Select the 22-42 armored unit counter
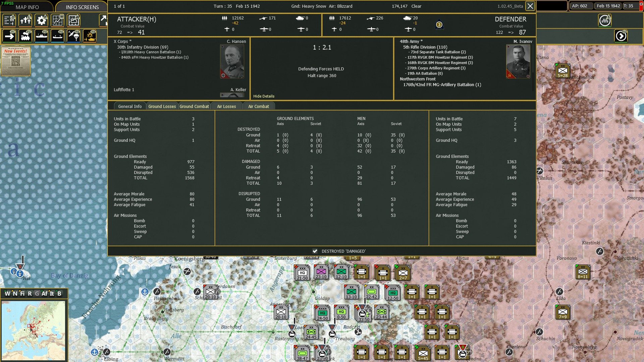This screenshot has width=644, height=362. tap(372, 292)
